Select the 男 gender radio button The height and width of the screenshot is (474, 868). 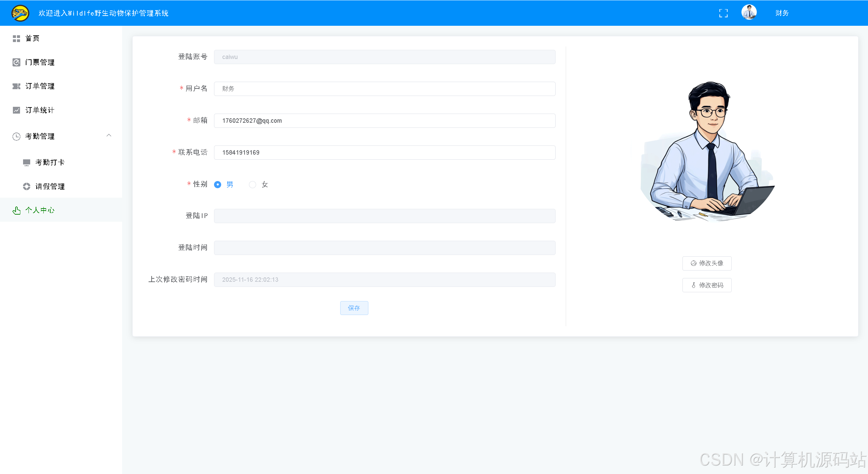point(218,184)
